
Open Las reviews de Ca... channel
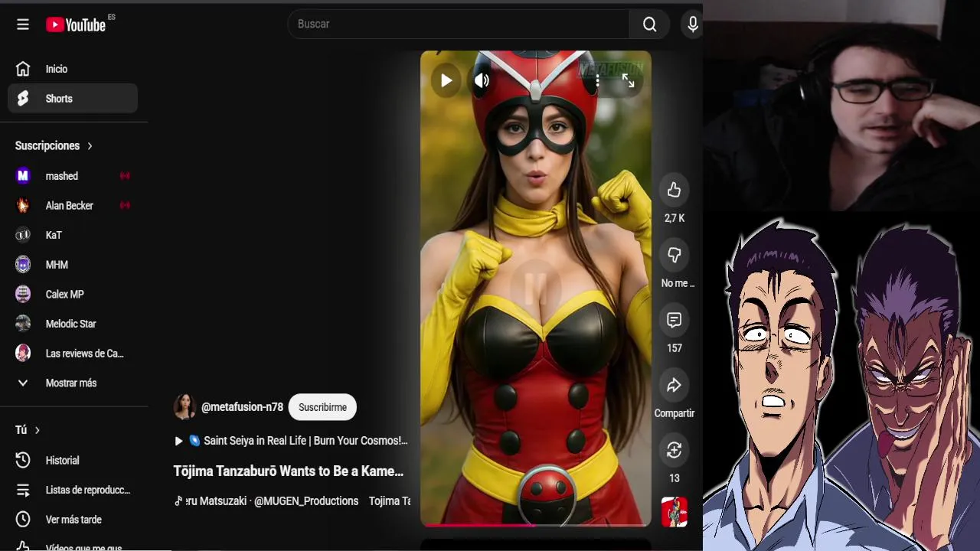pos(73,354)
